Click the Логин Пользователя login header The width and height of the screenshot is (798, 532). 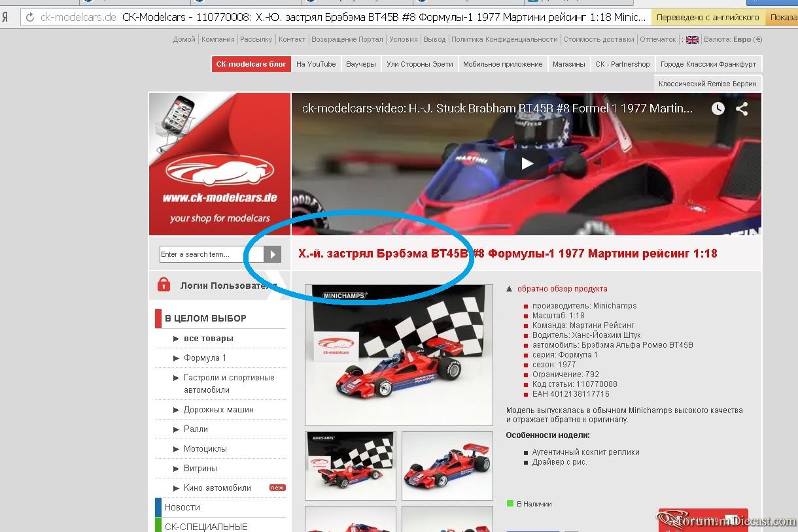tap(228, 286)
